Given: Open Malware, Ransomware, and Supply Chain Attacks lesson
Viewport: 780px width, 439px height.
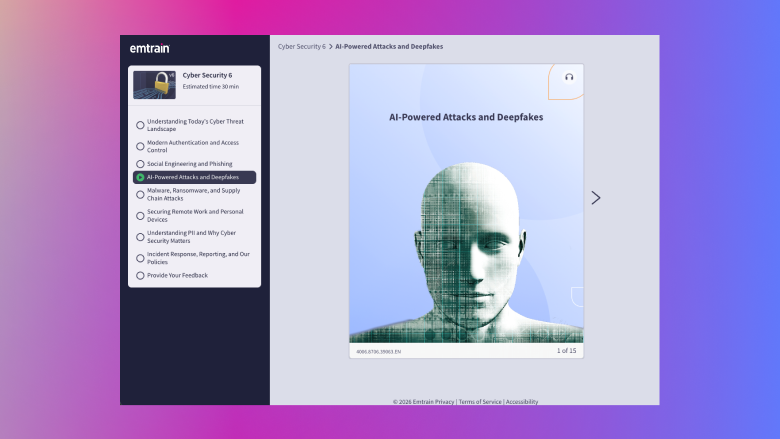Looking at the screenshot, I should 194,194.
